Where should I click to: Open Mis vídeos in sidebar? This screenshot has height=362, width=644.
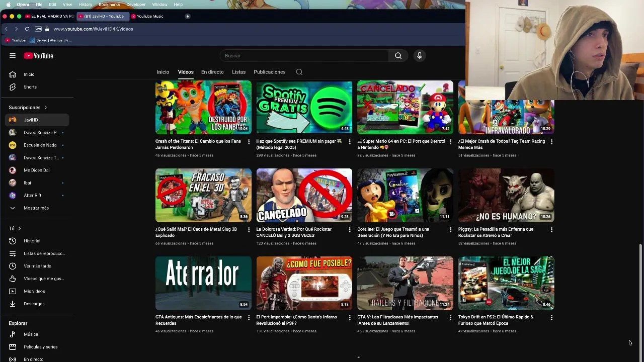click(x=37, y=291)
